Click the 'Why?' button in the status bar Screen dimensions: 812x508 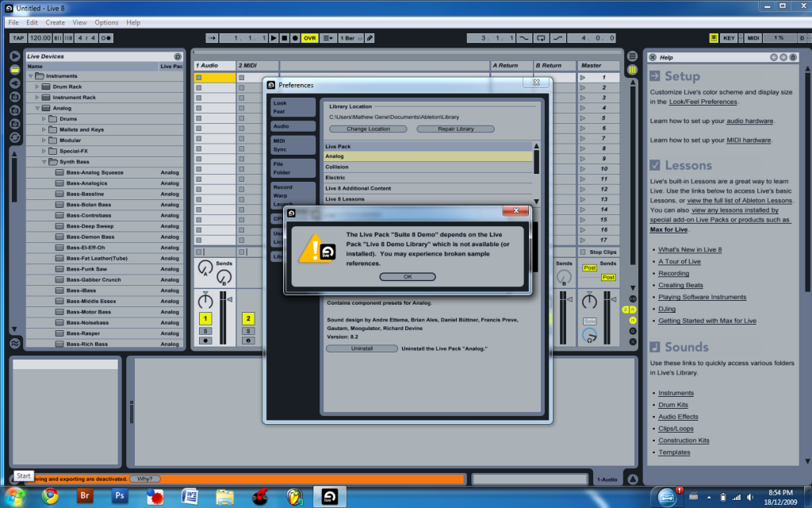click(143, 477)
